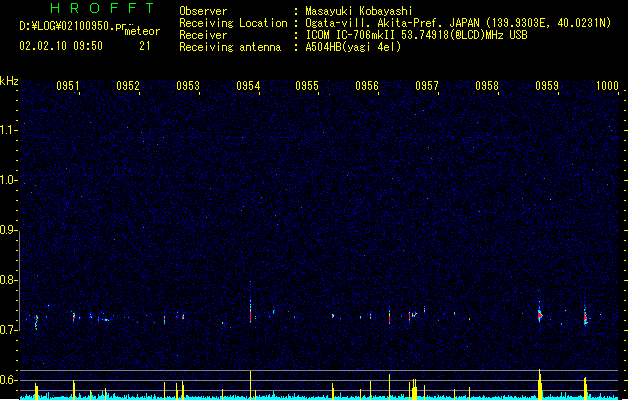
Task: Click the 0952 time marker
Action: 128,86
